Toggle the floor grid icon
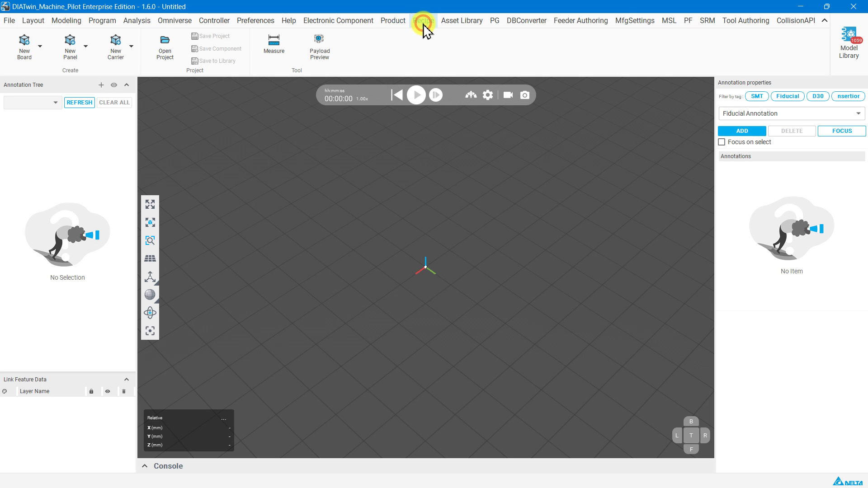 click(150, 258)
